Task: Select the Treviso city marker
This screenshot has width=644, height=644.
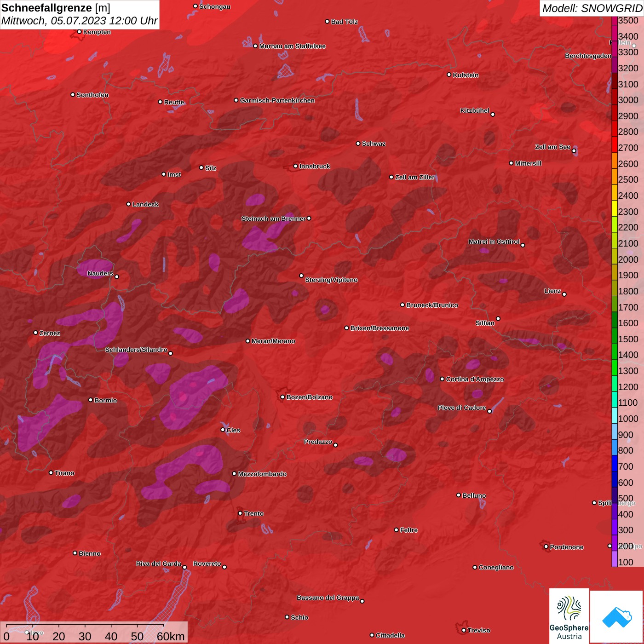Action: coord(464,630)
